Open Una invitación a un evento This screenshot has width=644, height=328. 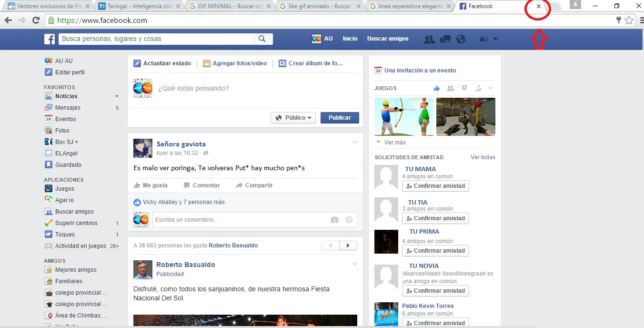(420, 71)
